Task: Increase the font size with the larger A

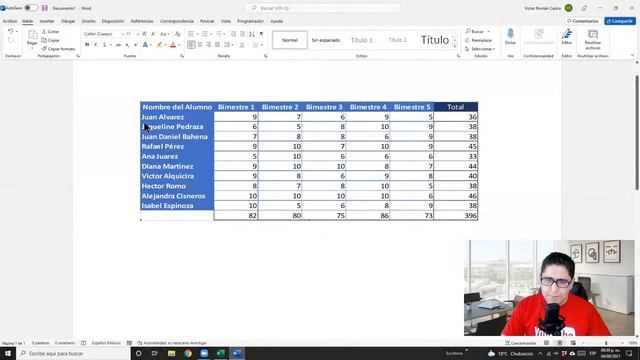Action: 144,34
